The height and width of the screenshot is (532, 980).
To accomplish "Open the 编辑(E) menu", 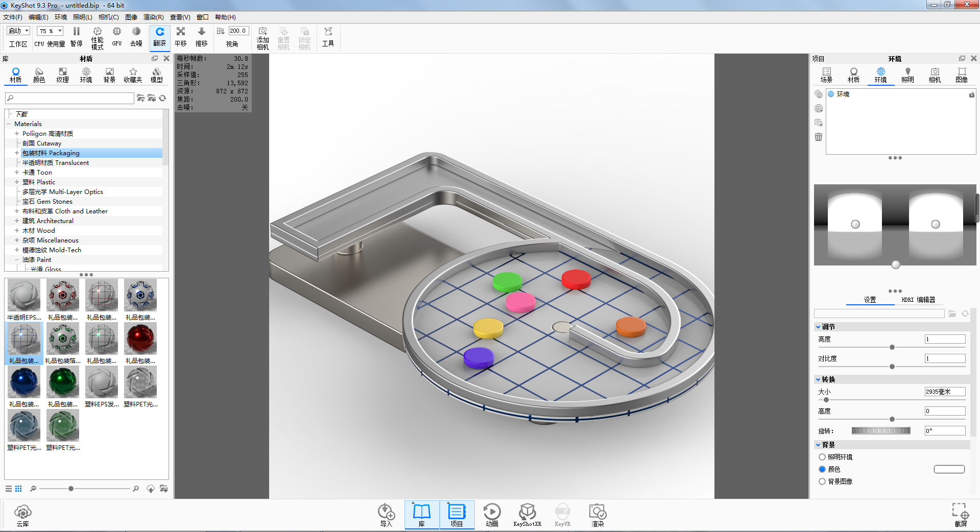I will point(38,17).
